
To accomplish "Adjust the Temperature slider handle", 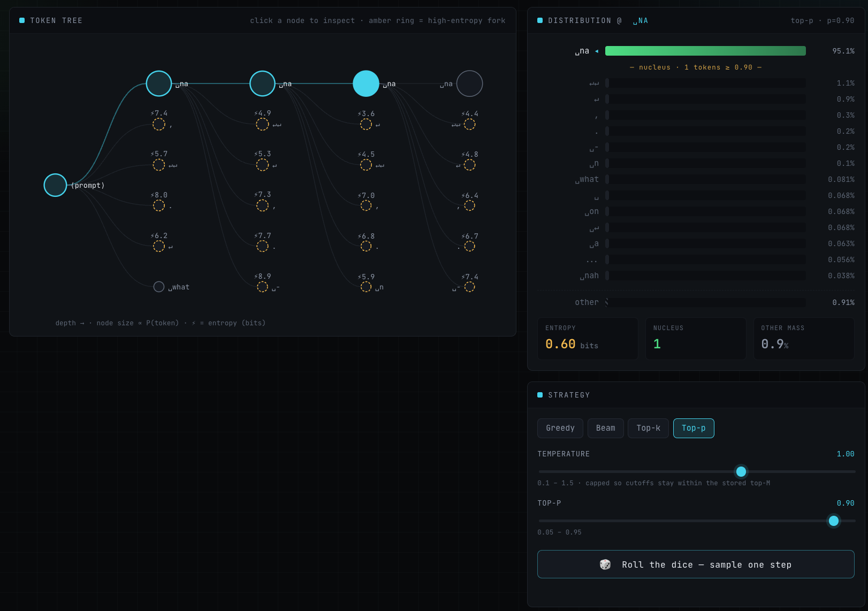I will pos(741,471).
